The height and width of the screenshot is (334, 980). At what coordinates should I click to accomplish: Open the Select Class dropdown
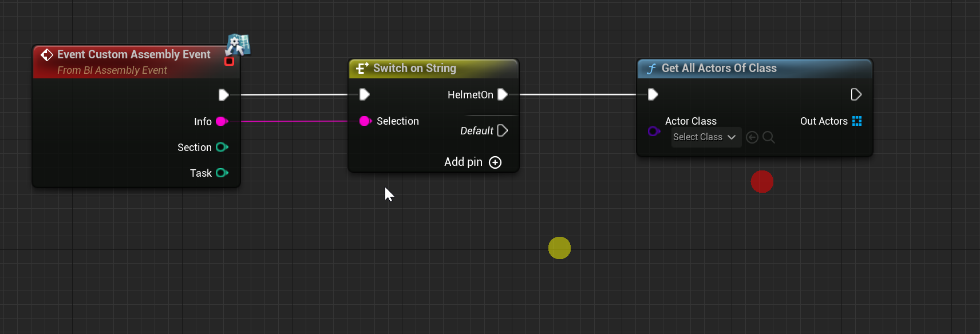705,137
